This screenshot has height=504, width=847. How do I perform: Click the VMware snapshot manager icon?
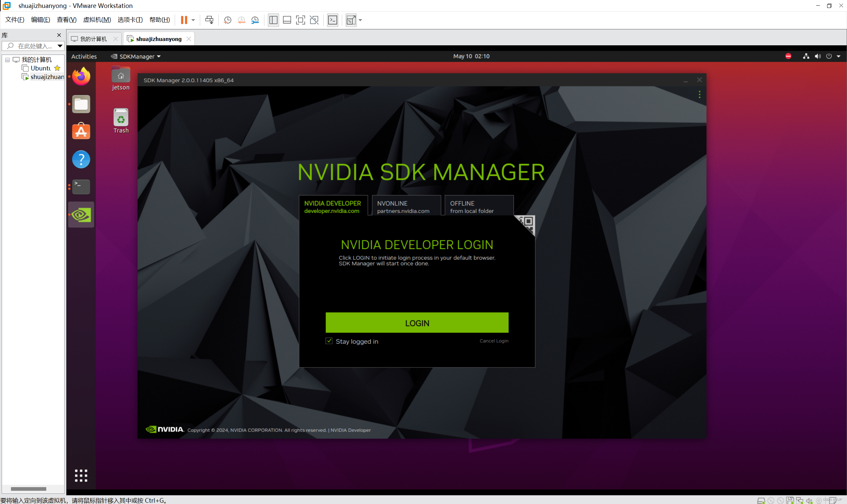(255, 20)
